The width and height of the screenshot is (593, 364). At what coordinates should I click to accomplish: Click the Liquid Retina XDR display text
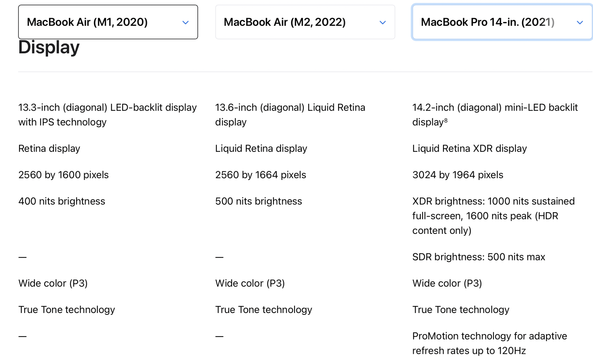(x=469, y=149)
